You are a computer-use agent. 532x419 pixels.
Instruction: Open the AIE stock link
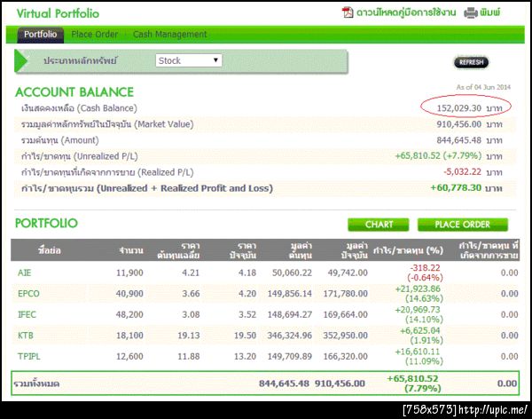click(25, 273)
